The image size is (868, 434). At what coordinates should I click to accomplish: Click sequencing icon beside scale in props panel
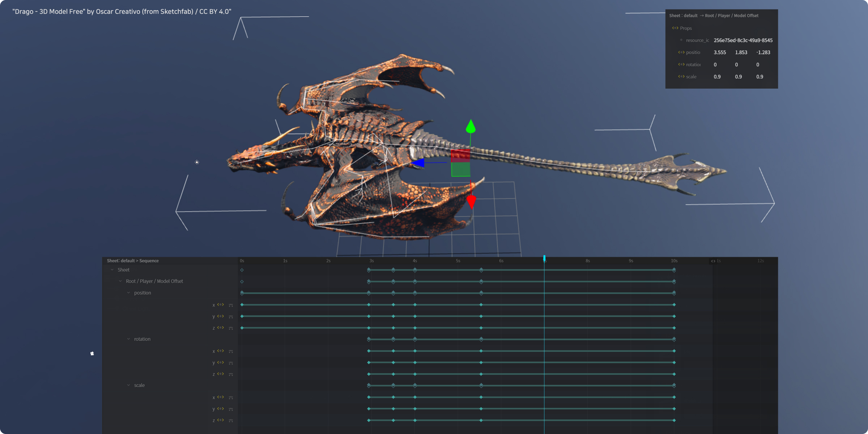[681, 76]
